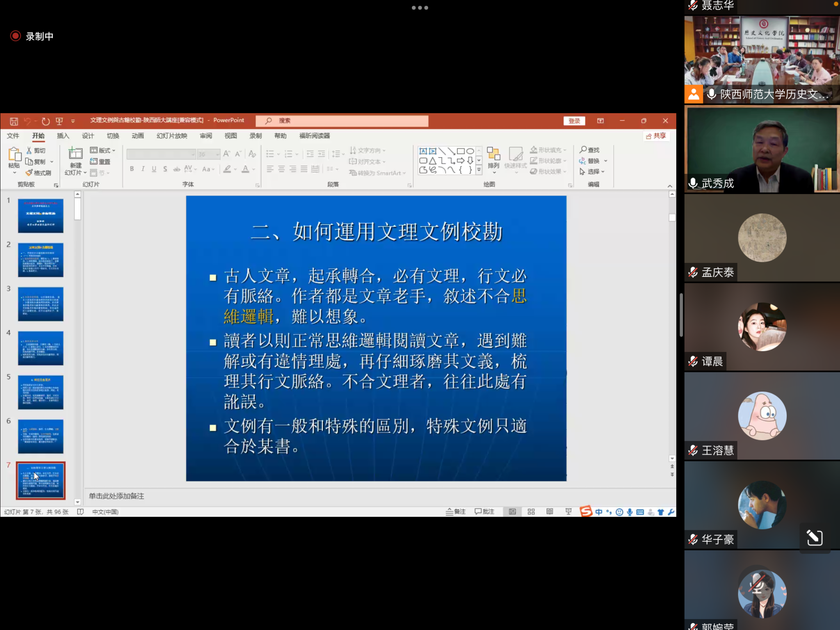The height and width of the screenshot is (630, 840).
Task: Click the Sogou input method icon
Action: pos(586,511)
